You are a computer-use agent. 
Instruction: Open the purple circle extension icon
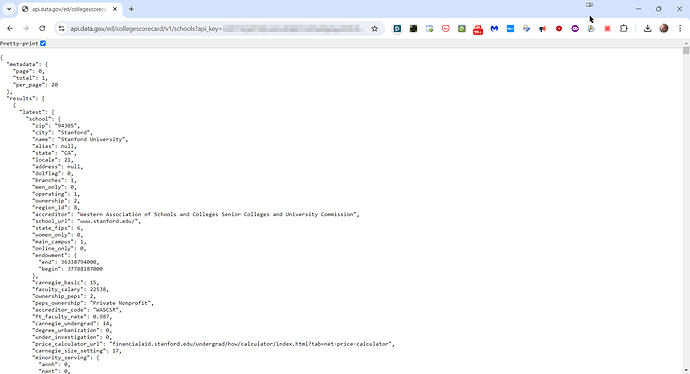click(575, 29)
